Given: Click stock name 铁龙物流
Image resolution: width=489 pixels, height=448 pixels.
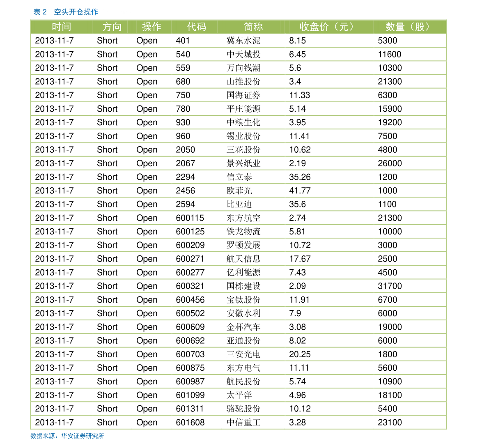Looking at the screenshot, I should coord(243,232).
